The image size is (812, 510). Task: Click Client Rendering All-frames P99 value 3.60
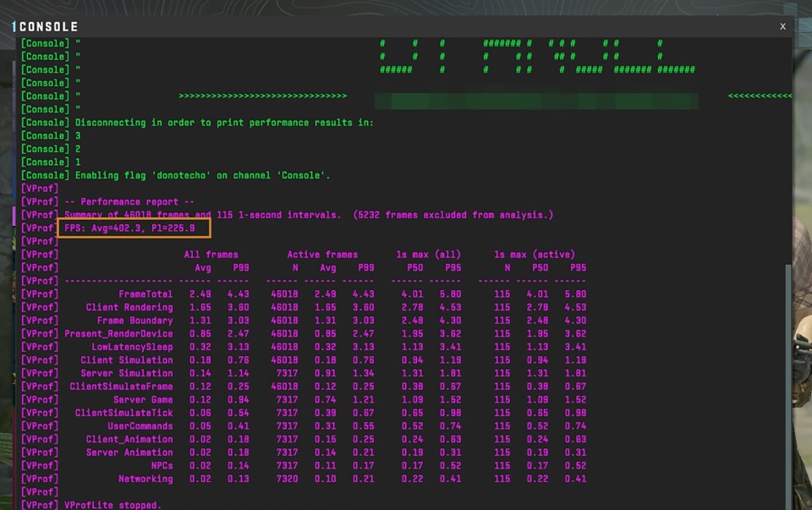coord(239,307)
